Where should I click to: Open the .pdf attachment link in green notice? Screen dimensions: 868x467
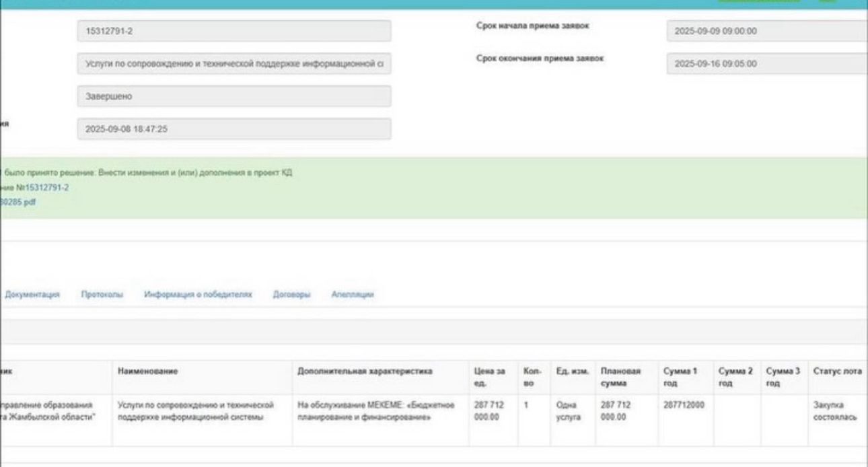pos(18,201)
